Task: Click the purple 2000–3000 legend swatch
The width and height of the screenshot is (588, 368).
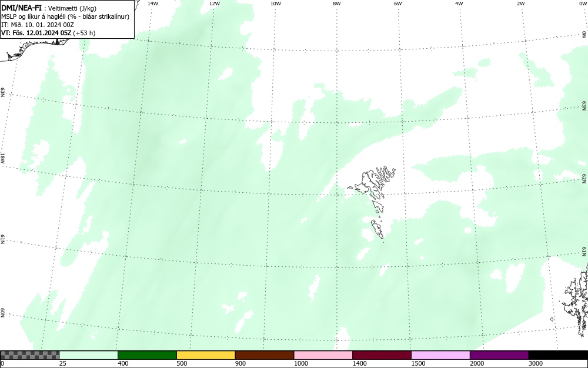Action: point(499,355)
